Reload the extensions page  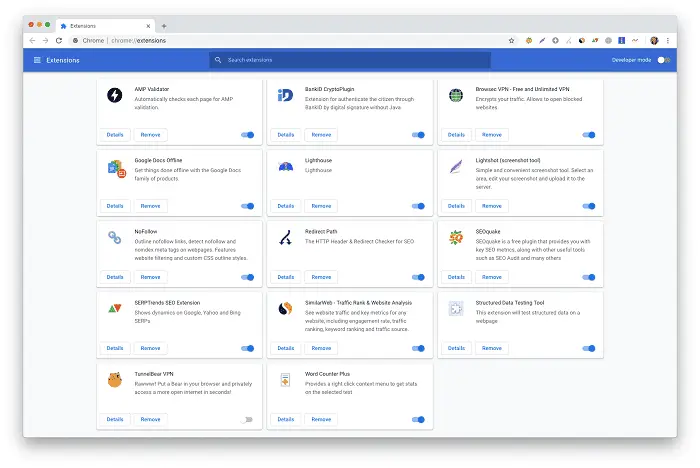[59, 41]
